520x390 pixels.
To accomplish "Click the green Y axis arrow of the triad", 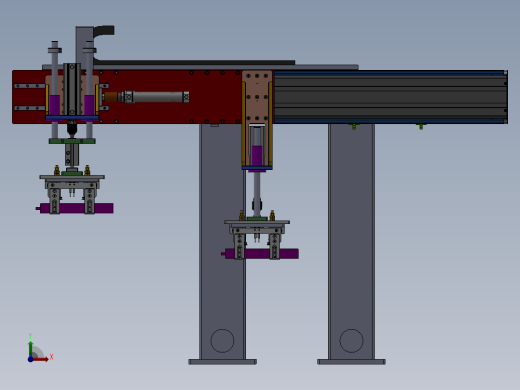I will [x=31, y=349].
